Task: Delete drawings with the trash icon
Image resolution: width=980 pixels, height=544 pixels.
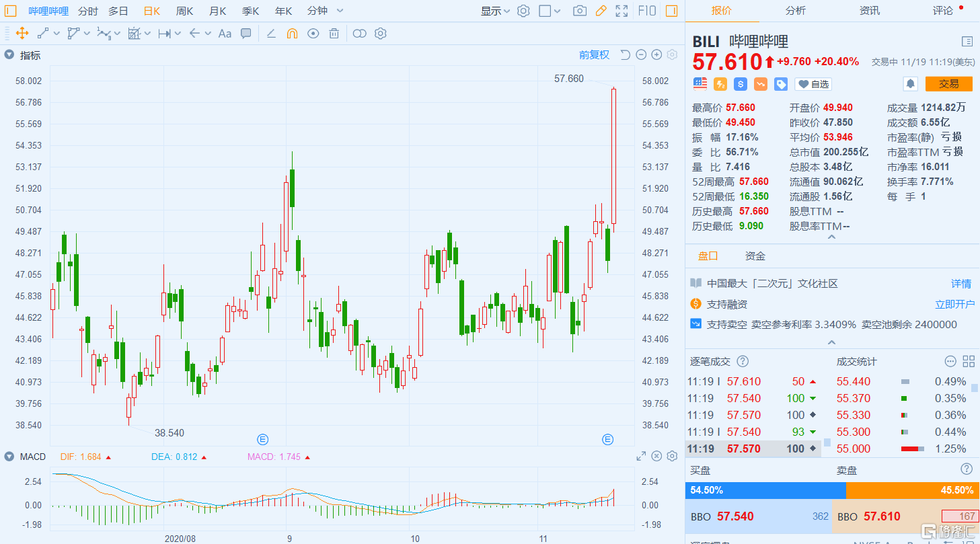Action: (x=334, y=33)
